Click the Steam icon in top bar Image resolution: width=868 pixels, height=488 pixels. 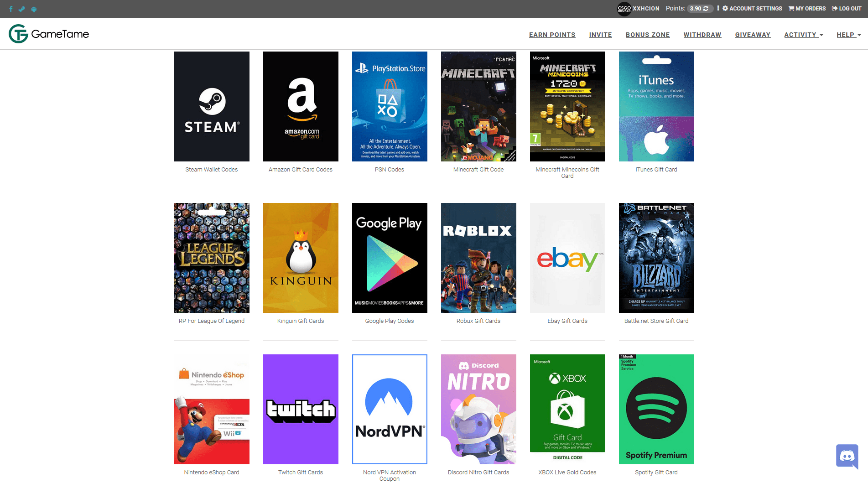coord(22,9)
